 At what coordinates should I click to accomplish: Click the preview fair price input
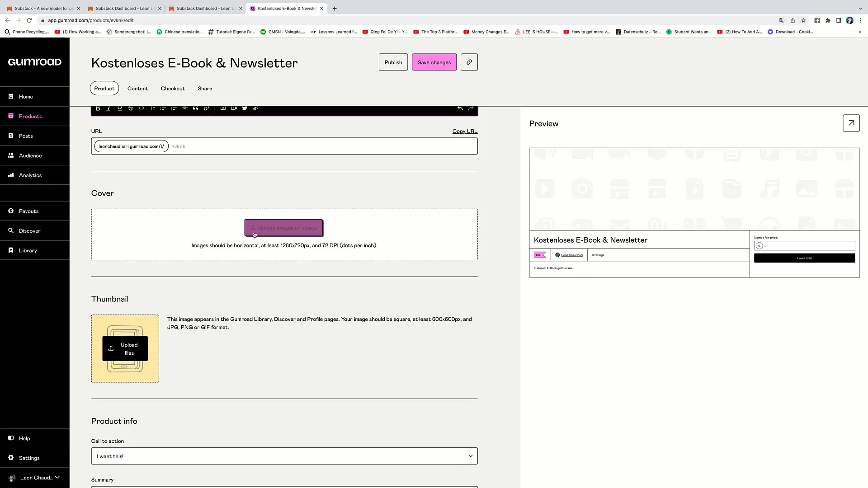[805, 246]
